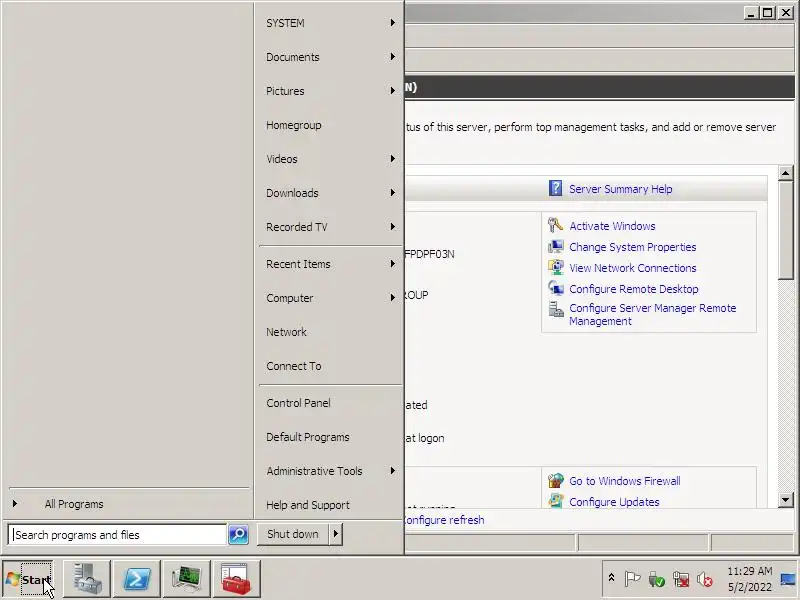Expand the Administrative Tools submenu arrow
800x600 pixels.
pyautogui.click(x=392, y=470)
